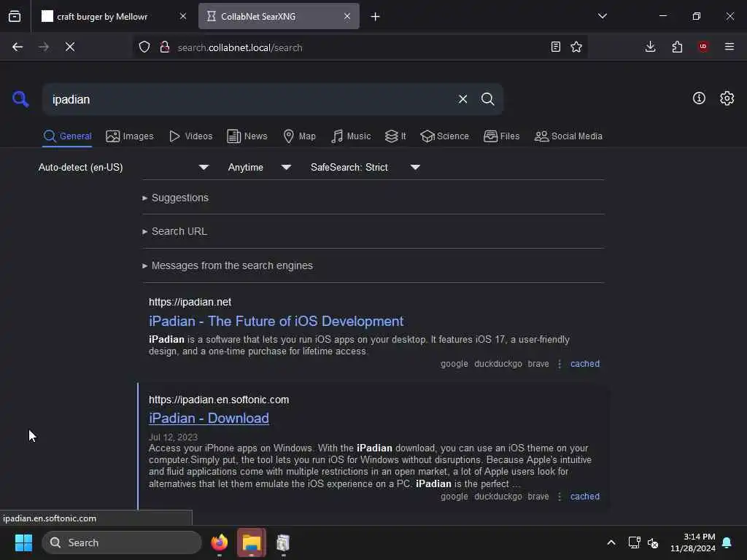Screen dimensions: 747x560
Task: Switch to the Files category tab
Action: coord(501,136)
